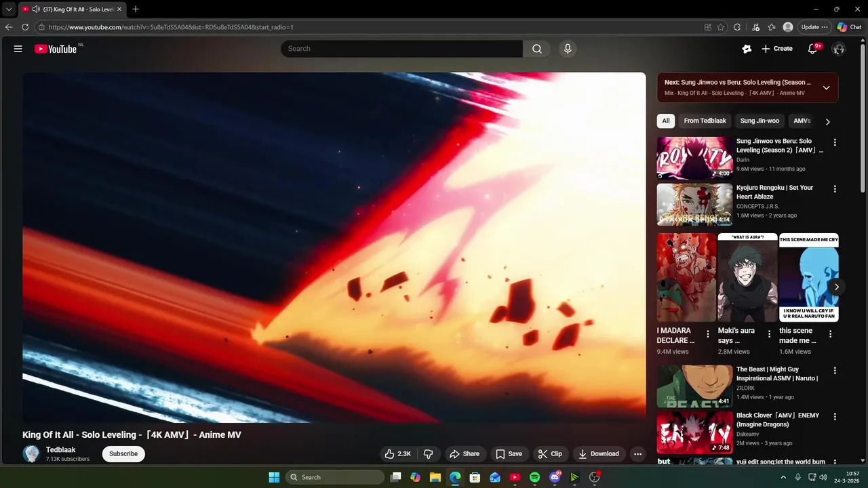Open options for The Beast Might Guy video
Image resolution: width=868 pixels, height=488 pixels.
pyautogui.click(x=835, y=371)
